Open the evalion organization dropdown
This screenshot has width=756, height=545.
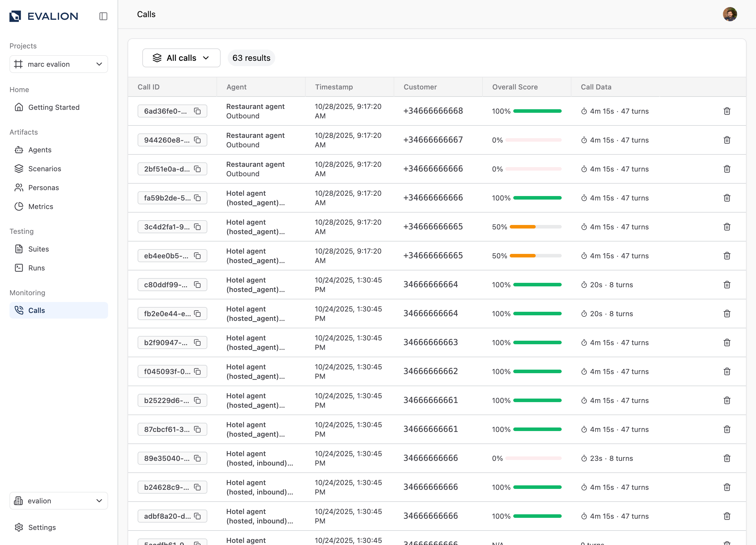point(59,501)
